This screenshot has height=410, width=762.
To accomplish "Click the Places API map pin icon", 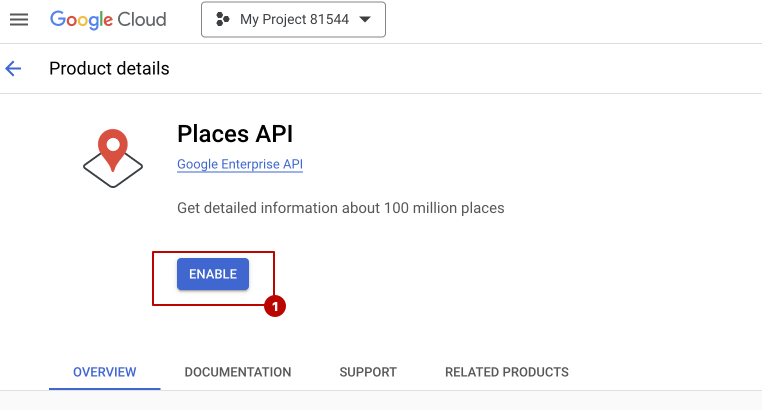I will click(x=113, y=158).
